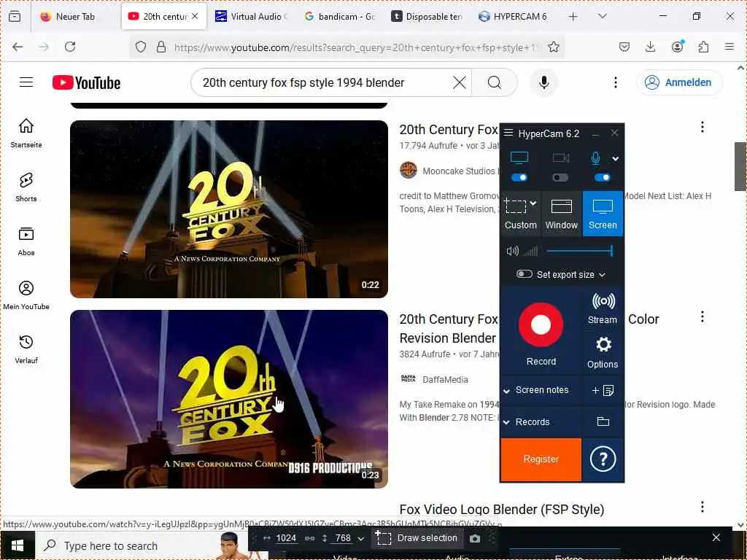This screenshot has width=747, height=560.
Task: Start recording with Record button
Action: (541, 324)
